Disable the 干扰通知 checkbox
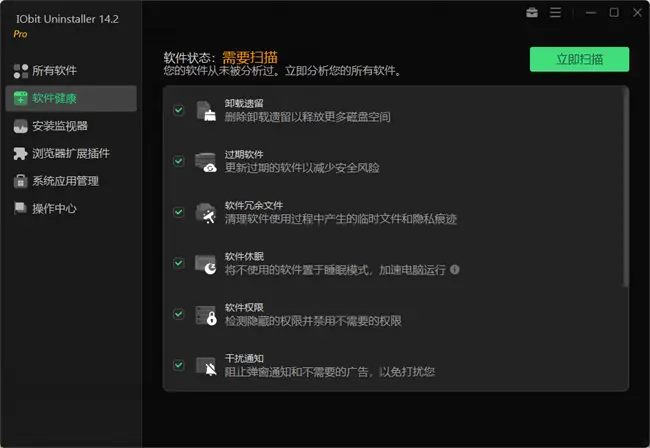Viewport: 650px width, 448px height. 179,365
